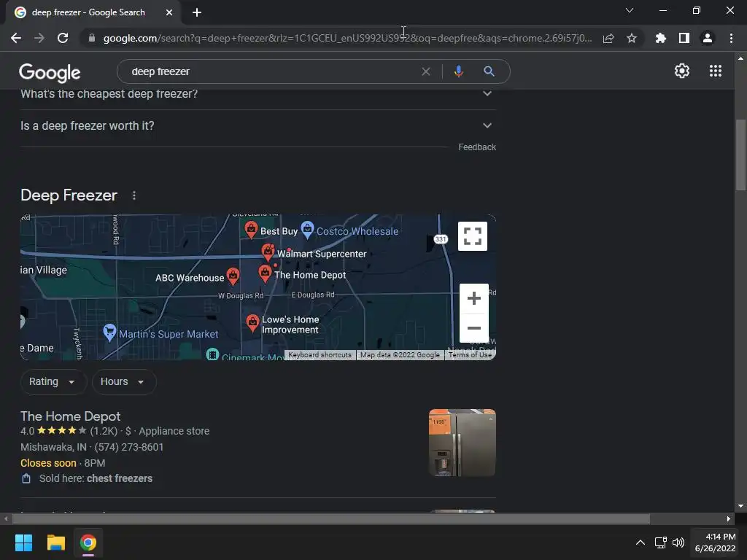Image resolution: width=747 pixels, height=560 pixels.
Task: Open the Hours filter dropdown
Action: click(124, 382)
